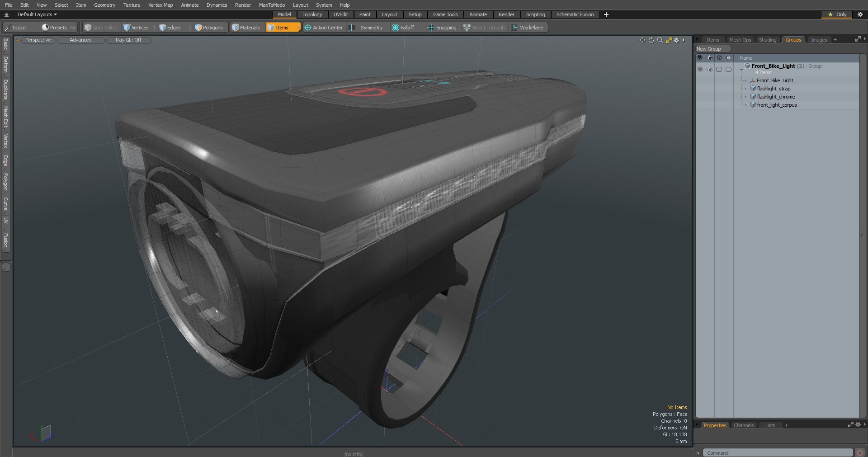Click the record button beside Command field
Screen dimensions: 868x457
point(860,453)
